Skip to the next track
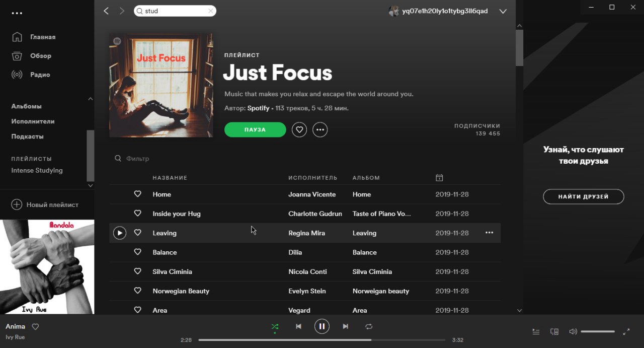 click(x=345, y=326)
